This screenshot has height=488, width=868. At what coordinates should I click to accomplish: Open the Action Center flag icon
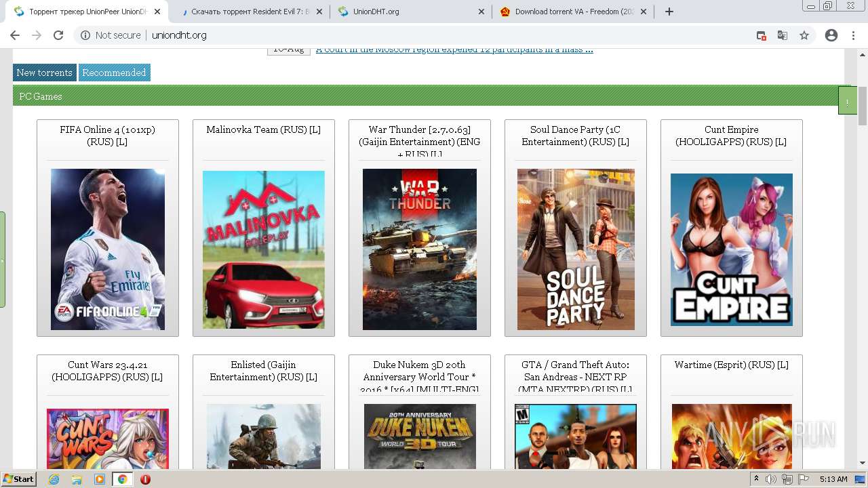click(x=804, y=479)
